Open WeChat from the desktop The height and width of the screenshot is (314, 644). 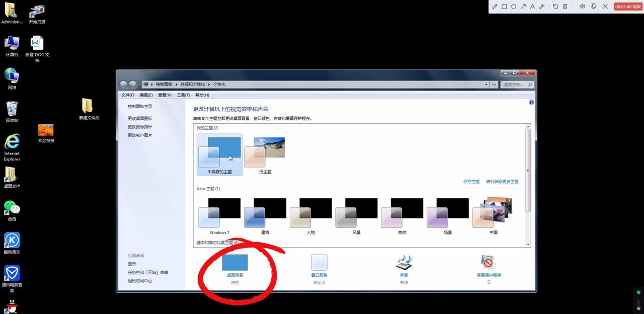[x=12, y=208]
